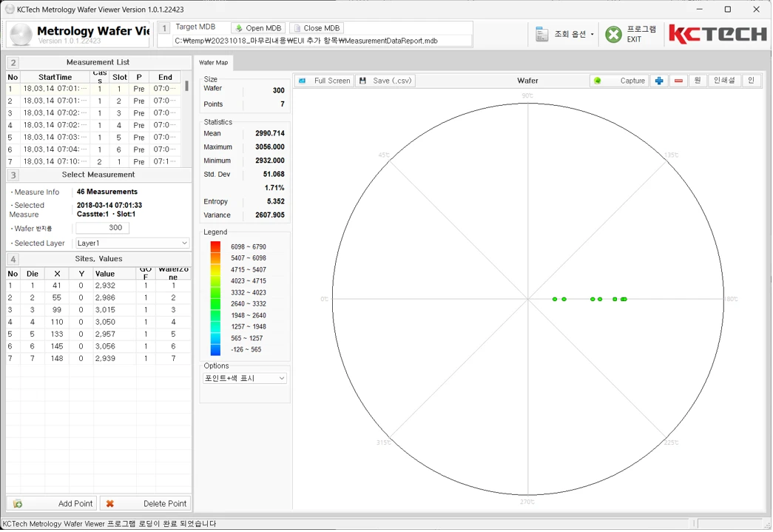Viewport: 773px width, 532px height.
Task: Click the Target MDB file path field
Action: point(322,41)
